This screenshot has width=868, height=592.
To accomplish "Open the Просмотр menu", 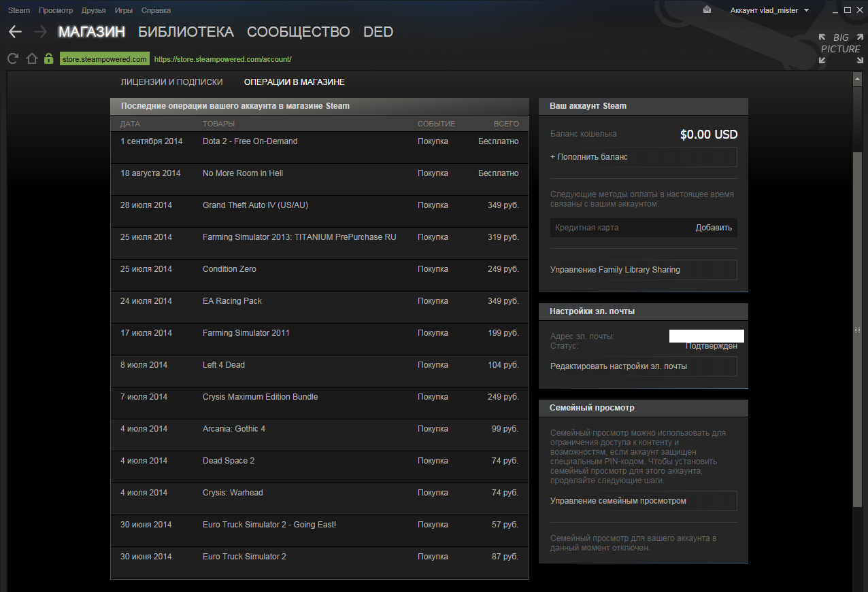I will [x=56, y=10].
